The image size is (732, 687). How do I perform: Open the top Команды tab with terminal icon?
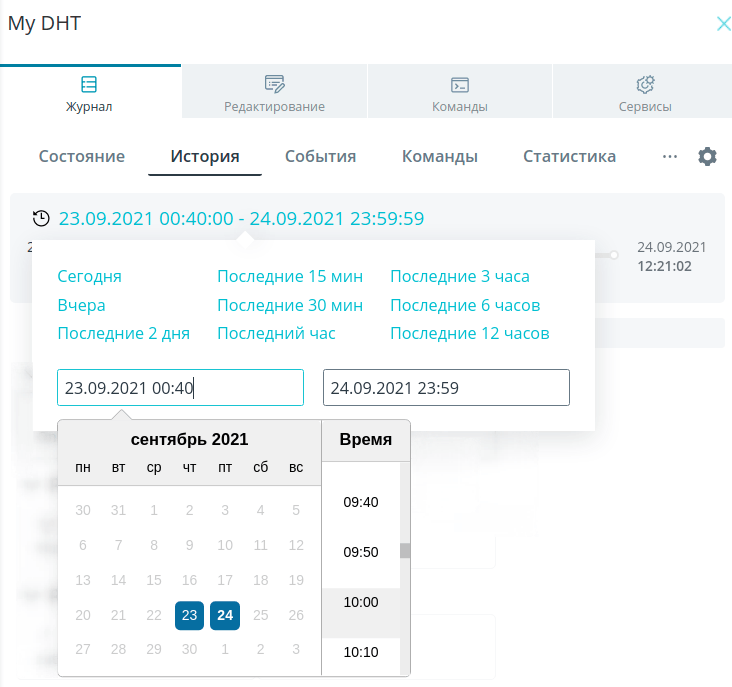[460, 92]
